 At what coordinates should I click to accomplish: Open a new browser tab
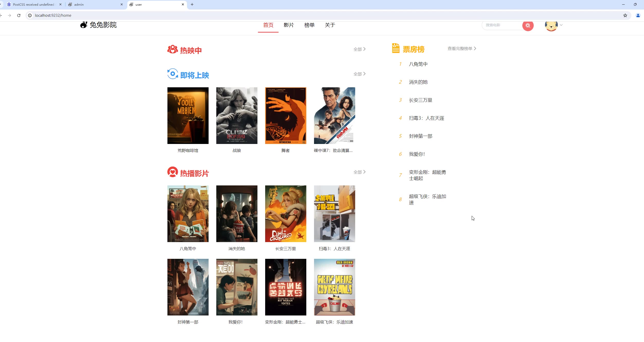point(192,4)
